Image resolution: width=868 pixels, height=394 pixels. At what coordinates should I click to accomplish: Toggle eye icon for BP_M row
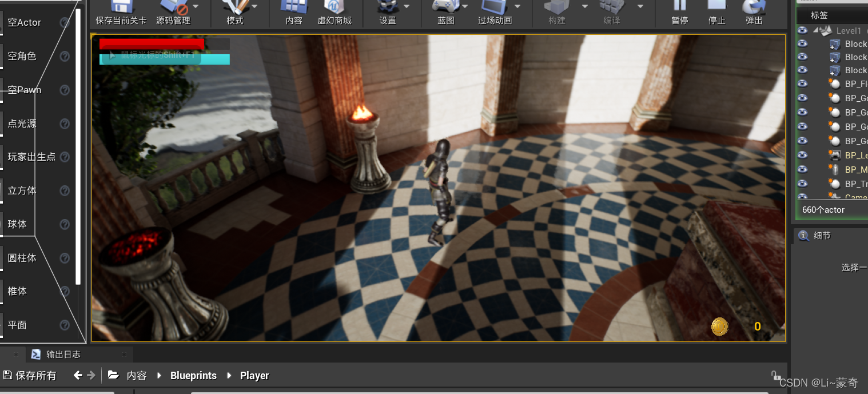click(803, 169)
